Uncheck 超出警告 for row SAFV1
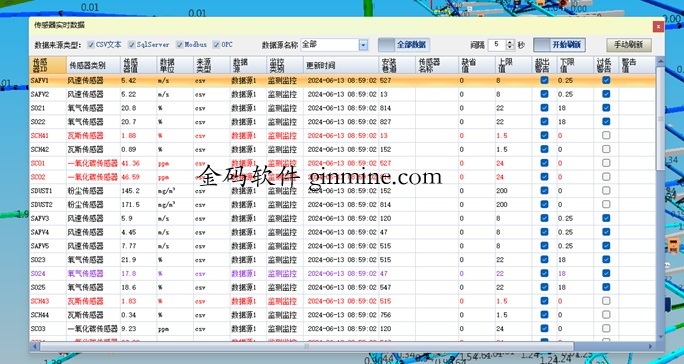The image size is (684, 364). [544, 80]
